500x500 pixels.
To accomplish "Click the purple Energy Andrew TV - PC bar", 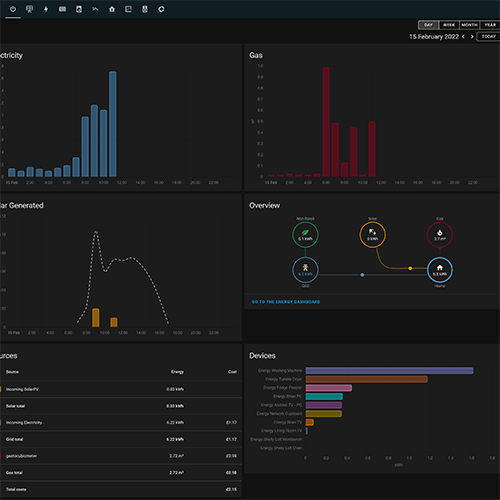I will (324, 405).
